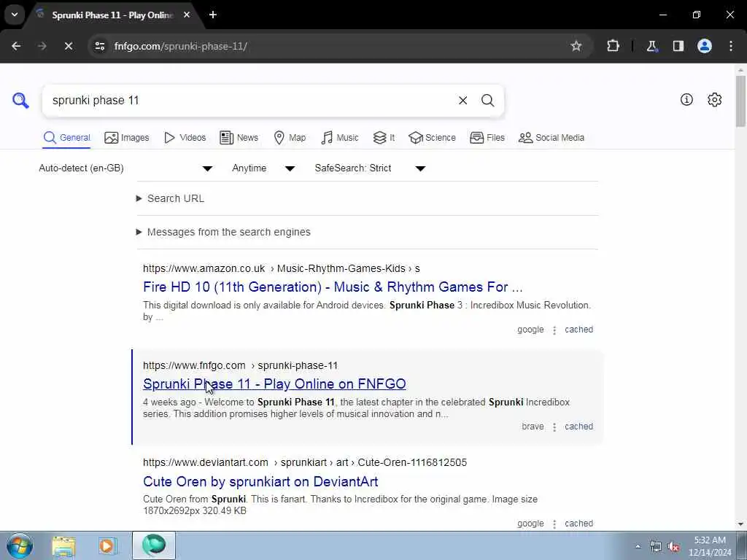This screenshot has height=560, width=747.
Task: Open the extensions puzzle icon
Action: [613, 46]
